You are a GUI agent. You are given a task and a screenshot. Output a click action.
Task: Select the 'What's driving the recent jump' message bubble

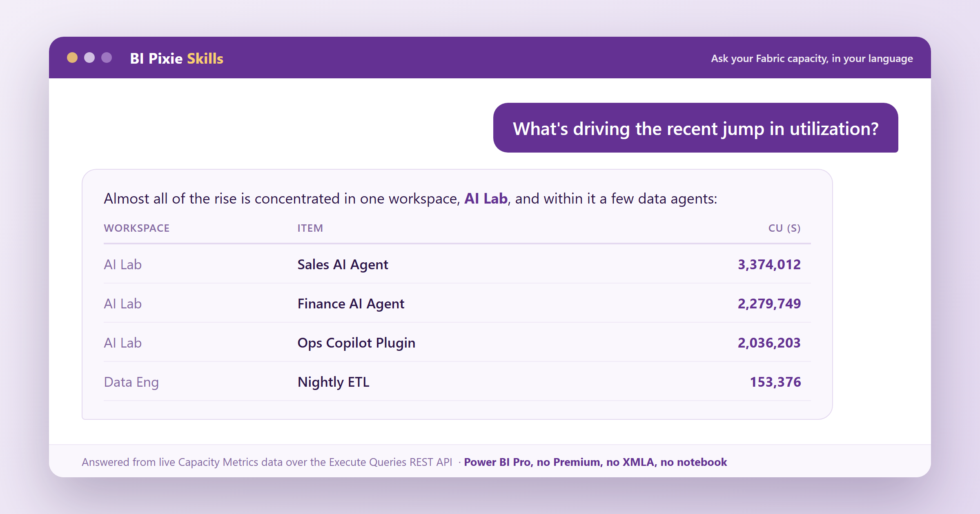[x=695, y=128]
